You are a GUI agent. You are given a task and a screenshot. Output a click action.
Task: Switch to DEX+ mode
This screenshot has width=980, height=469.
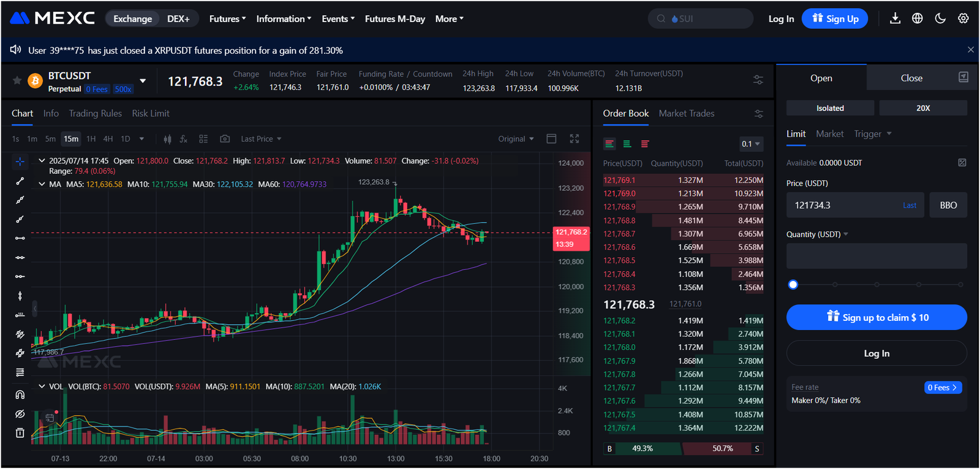(x=178, y=19)
